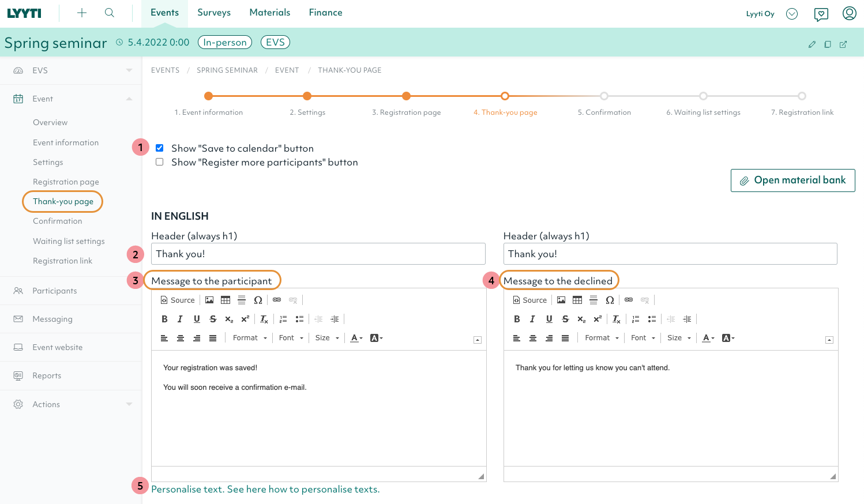The width and height of the screenshot is (864, 504).
Task: Open the user profile icon
Action: click(849, 13)
